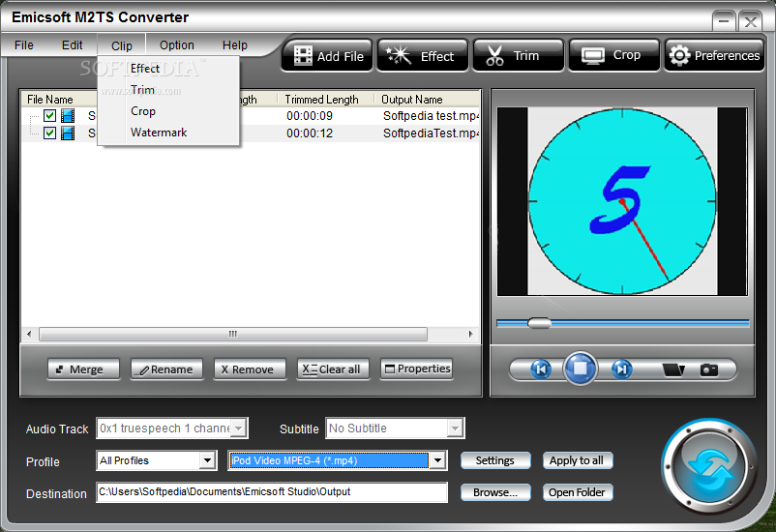Open file Properties button

(x=417, y=369)
